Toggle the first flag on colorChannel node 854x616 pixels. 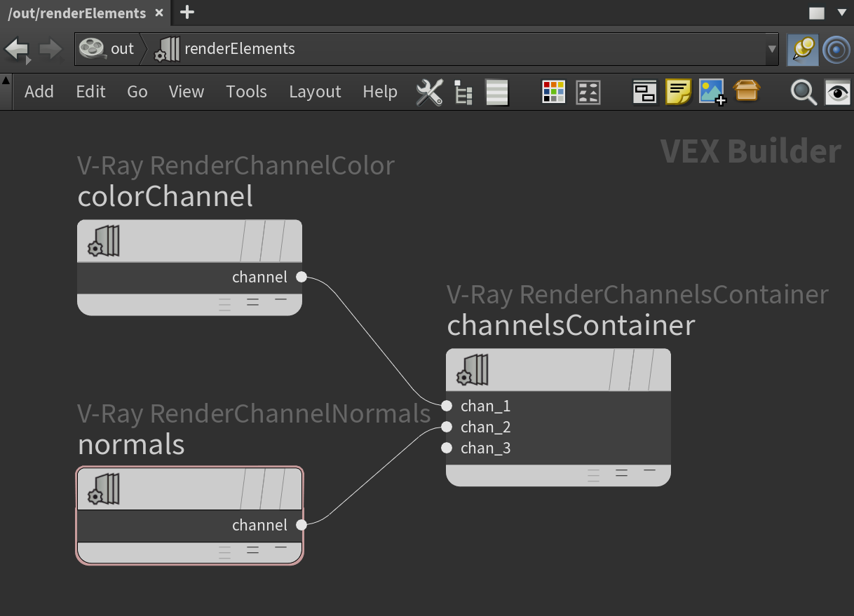[250, 241]
